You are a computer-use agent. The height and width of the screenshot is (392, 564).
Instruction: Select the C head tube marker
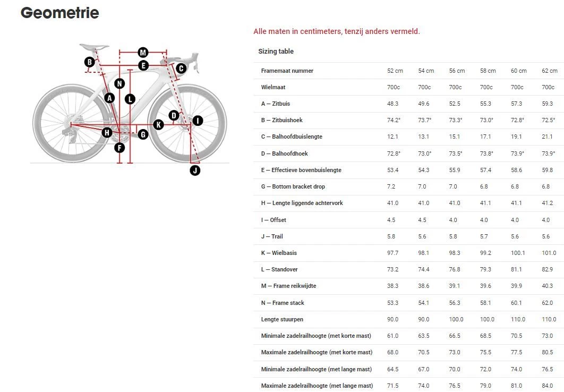pyautogui.click(x=181, y=68)
